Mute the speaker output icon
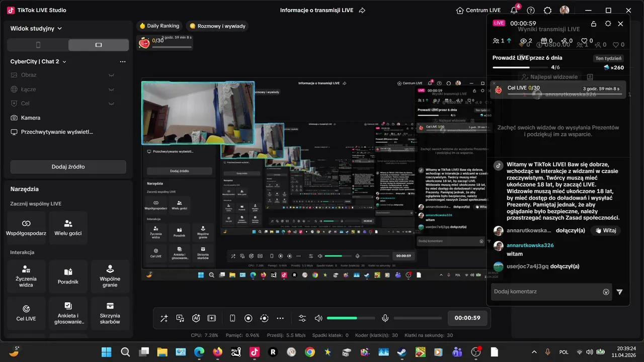The image size is (644, 362). pyautogui.click(x=318, y=318)
